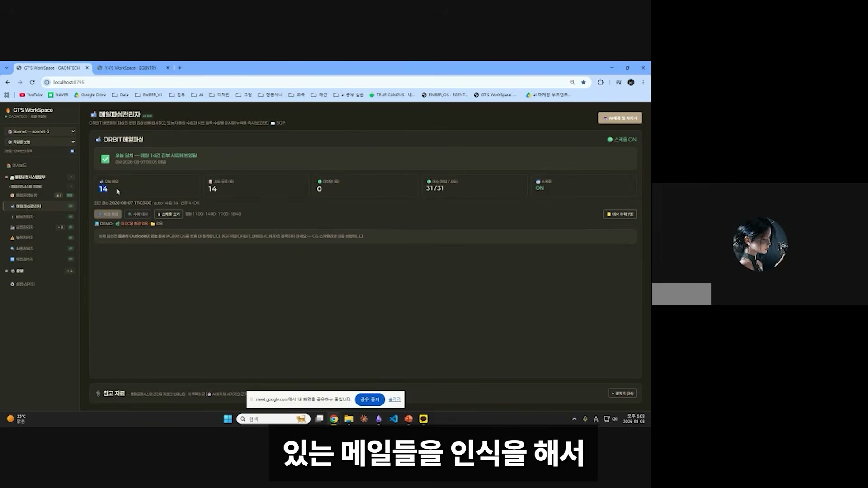
Task: Click the 31/31 stat card
Action: click(474, 185)
